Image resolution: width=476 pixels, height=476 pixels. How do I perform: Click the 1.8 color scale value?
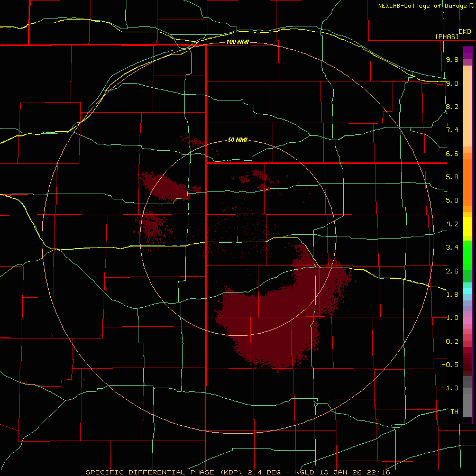(x=452, y=295)
